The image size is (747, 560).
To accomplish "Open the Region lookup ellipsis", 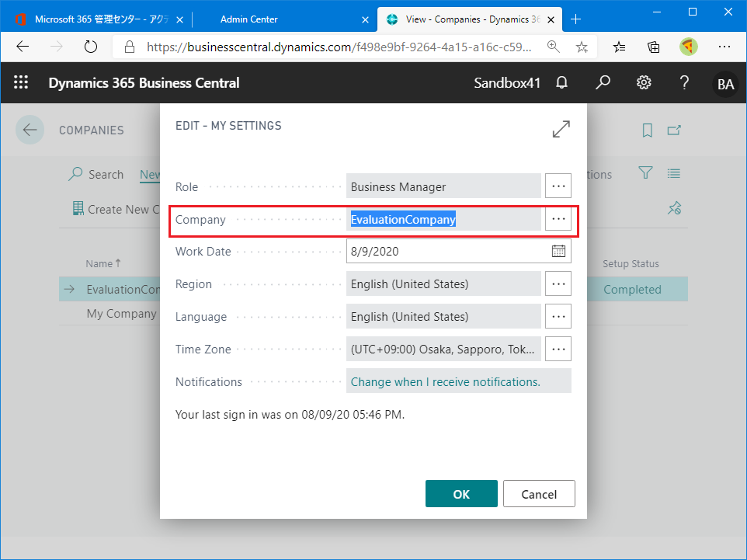I will [558, 283].
